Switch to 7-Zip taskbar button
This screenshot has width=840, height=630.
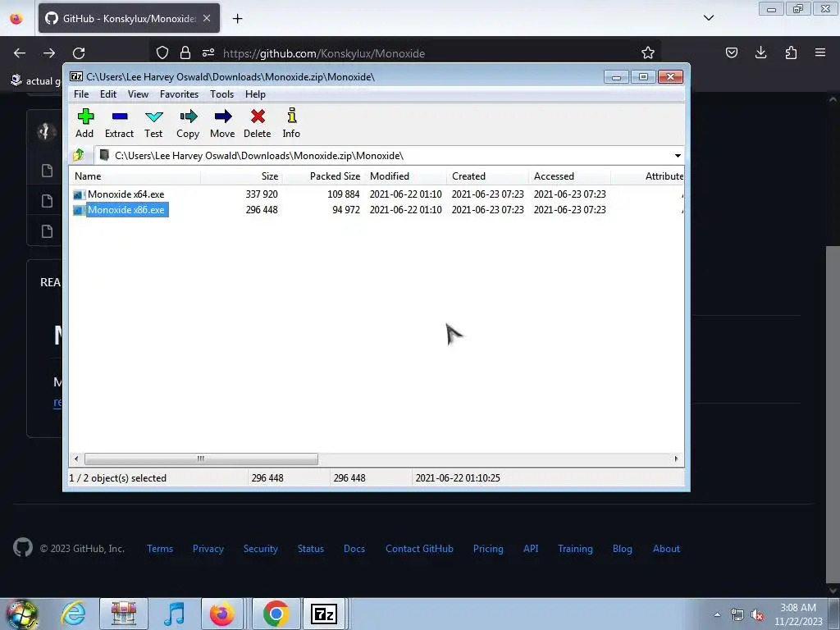(323, 614)
